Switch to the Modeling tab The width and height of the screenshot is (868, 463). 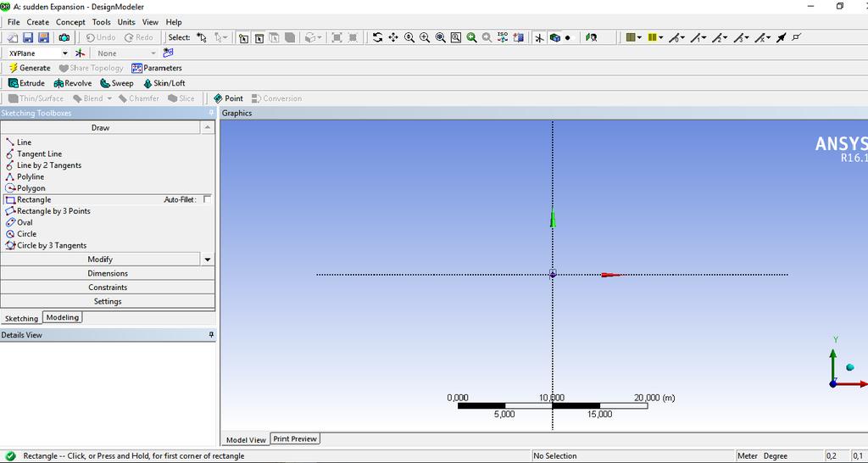63,317
